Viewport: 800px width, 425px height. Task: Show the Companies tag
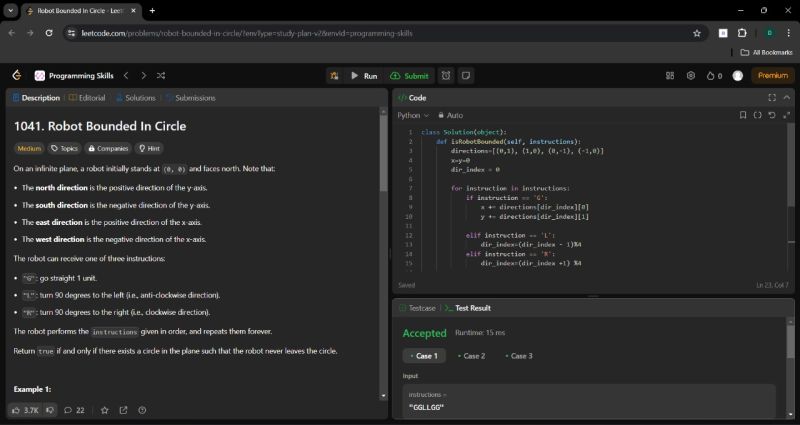point(108,148)
